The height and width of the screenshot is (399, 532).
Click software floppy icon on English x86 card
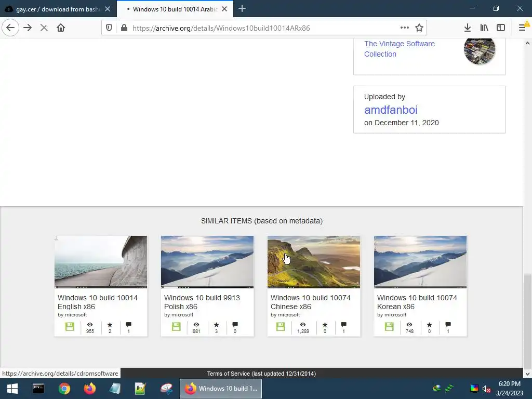(70, 327)
